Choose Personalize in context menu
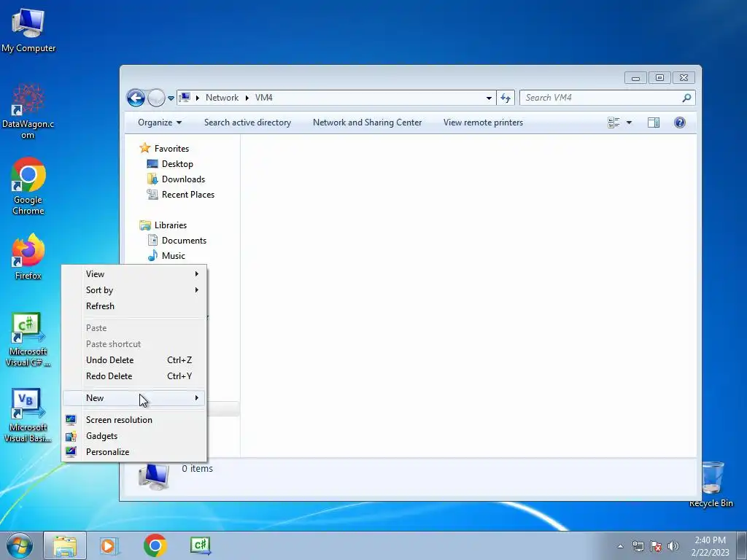Viewport: 747px width, 560px height. coord(134,452)
